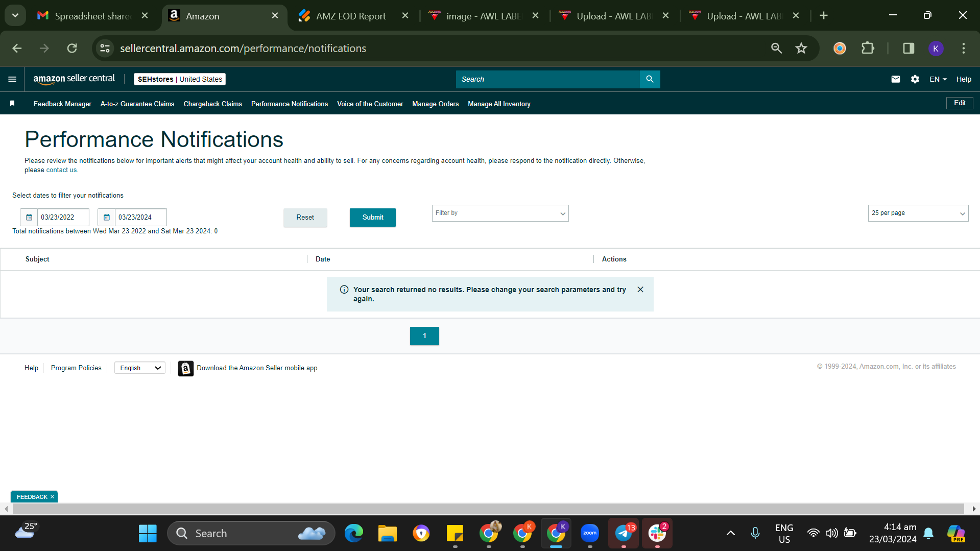Click the Amazon Seller app icon in footer
This screenshot has width=980, height=551.
[185, 368]
